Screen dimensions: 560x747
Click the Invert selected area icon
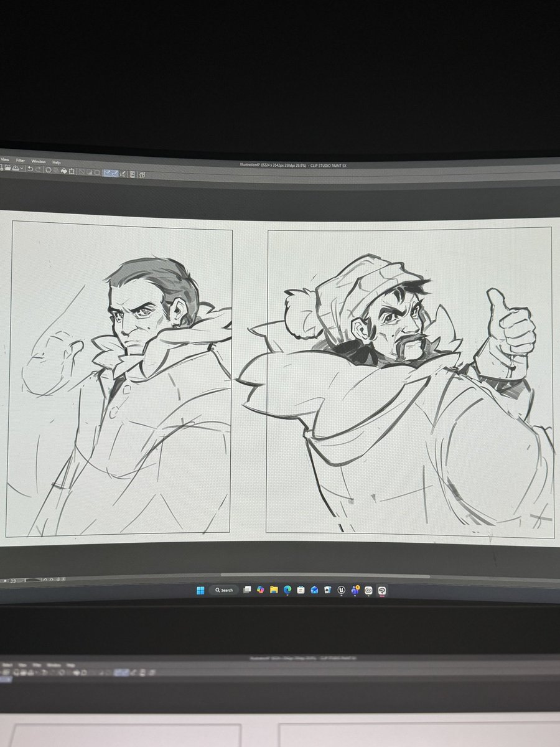point(90,171)
